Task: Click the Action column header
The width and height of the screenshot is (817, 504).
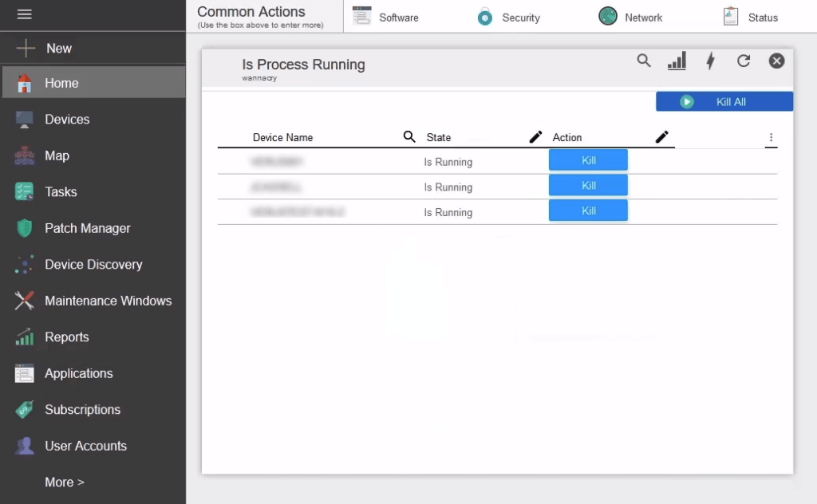Action: pyautogui.click(x=567, y=137)
